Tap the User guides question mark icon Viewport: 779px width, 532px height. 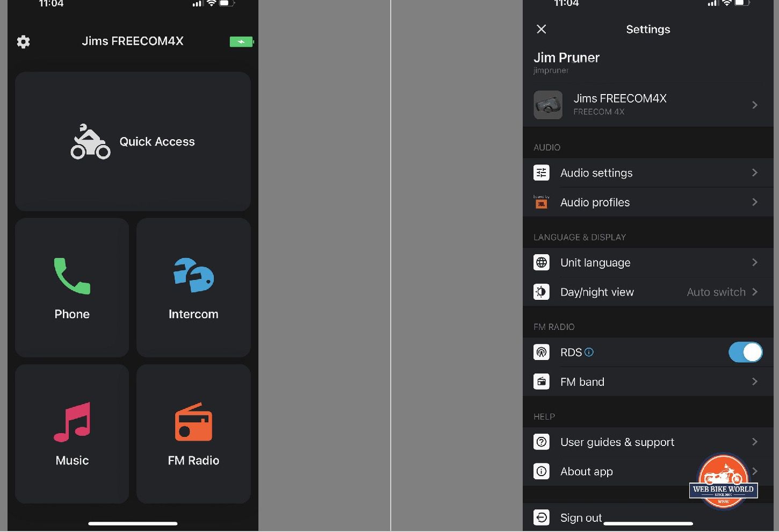click(542, 442)
